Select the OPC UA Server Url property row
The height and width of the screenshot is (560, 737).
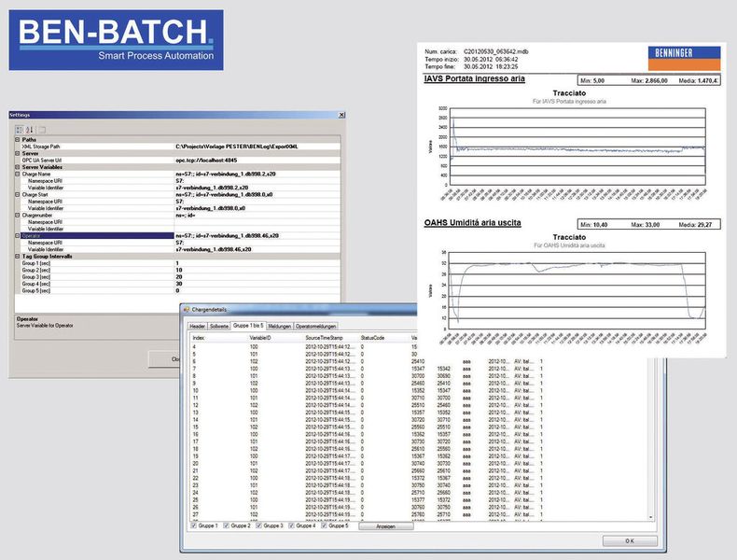click(x=177, y=161)
